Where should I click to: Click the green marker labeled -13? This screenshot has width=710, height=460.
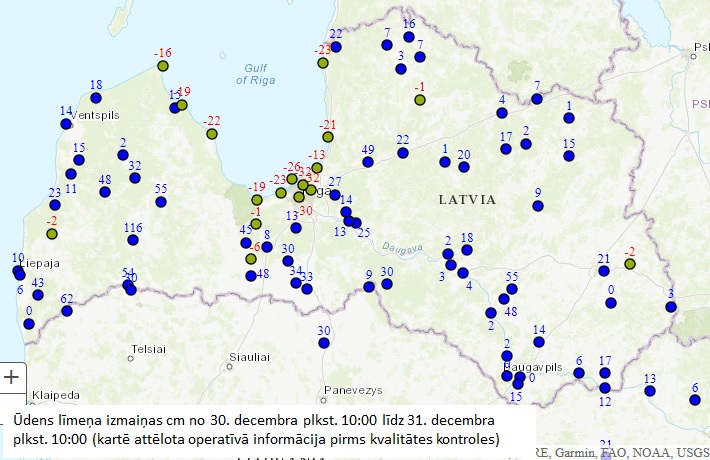point(317,168)
